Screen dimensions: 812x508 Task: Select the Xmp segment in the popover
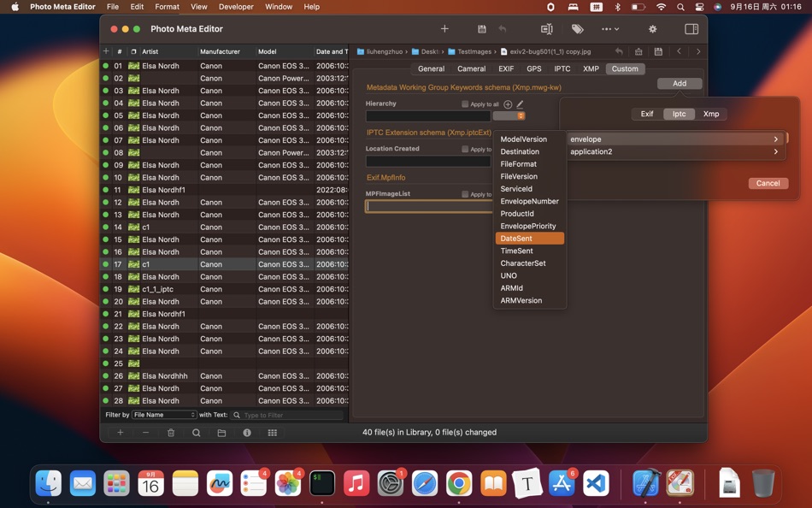(711, 114)
